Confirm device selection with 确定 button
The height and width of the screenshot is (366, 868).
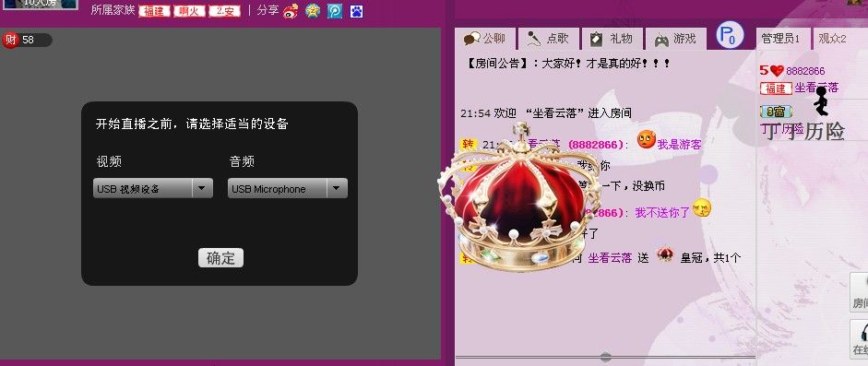click(220, 257)
